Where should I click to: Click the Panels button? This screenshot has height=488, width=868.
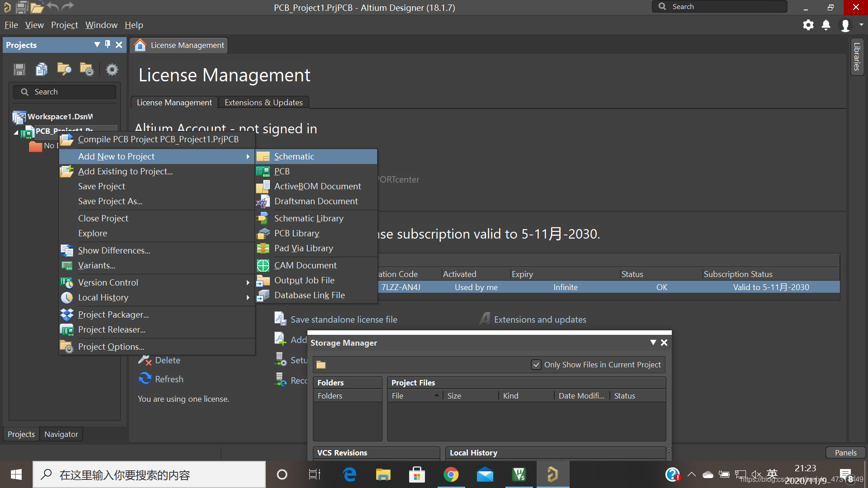[x=845, y=452]
